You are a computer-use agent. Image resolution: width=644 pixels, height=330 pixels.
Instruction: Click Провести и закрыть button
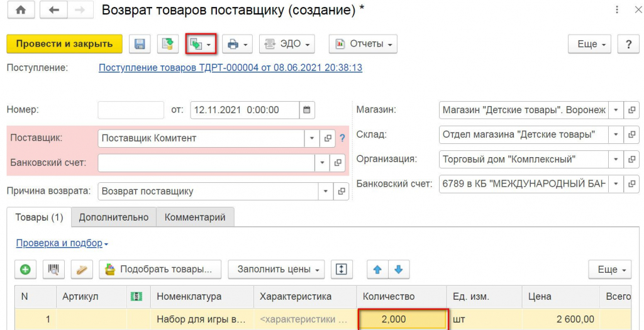(x=65, y=44)
